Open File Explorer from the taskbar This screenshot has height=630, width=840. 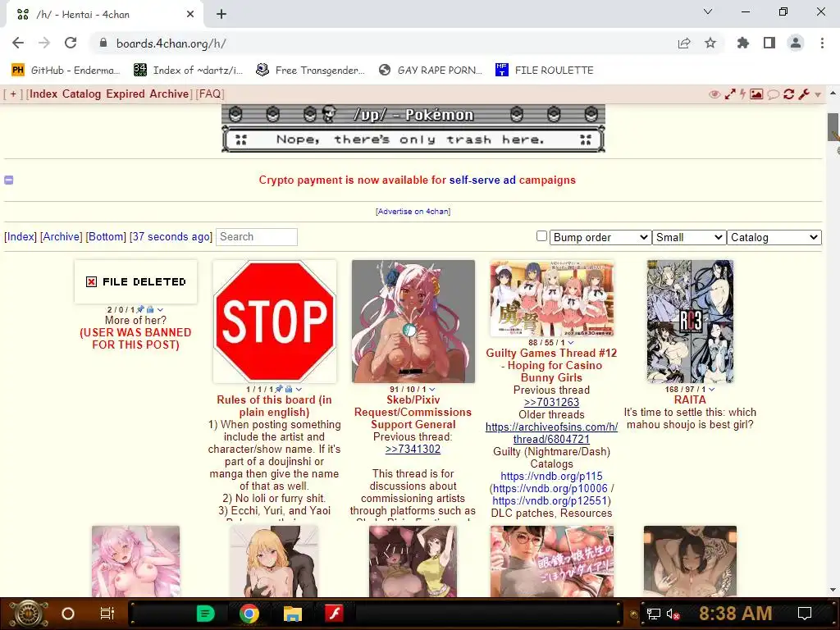[293, 614]
